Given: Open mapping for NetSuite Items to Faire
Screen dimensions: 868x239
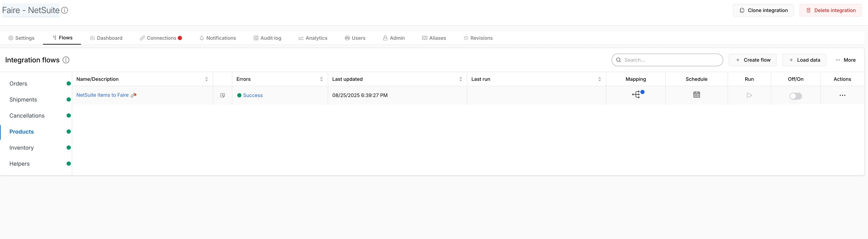Looking at the screenshot, I should [636, 95].
